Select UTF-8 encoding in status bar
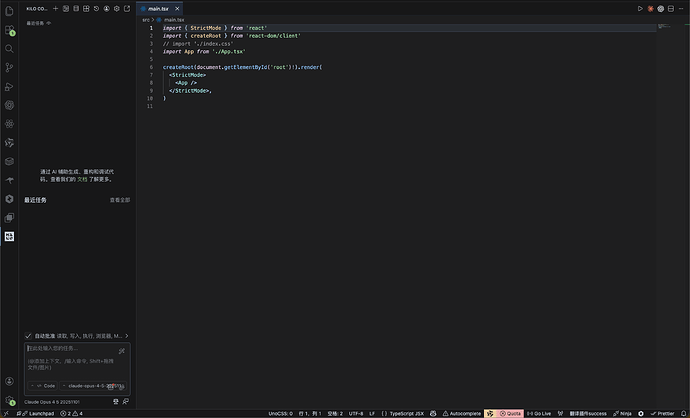The width and height of the screenshot is (690, 418). click(356, 413)
